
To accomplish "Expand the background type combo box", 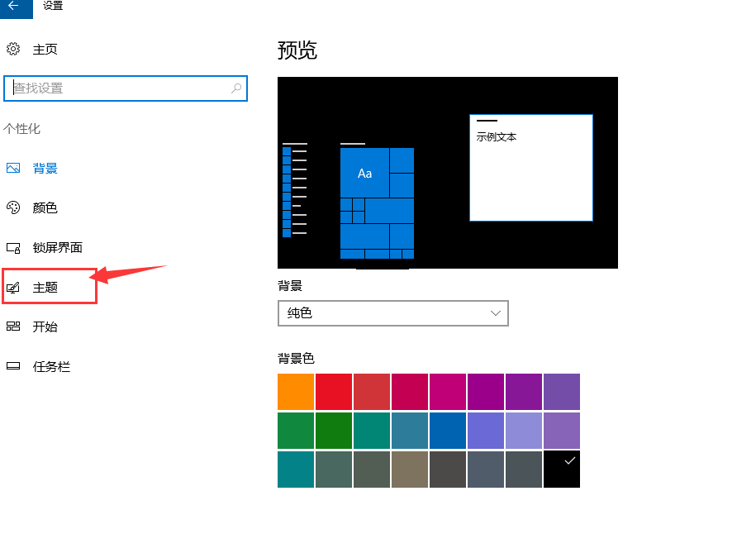I will point(495,313).
